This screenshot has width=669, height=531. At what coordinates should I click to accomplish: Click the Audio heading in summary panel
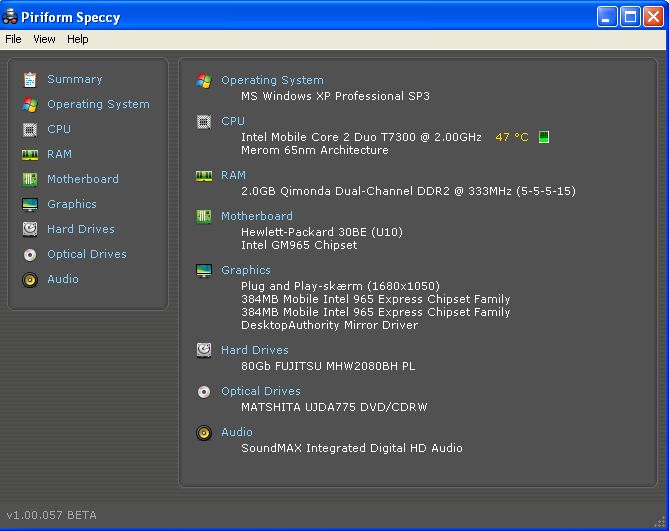coord(236,432)
